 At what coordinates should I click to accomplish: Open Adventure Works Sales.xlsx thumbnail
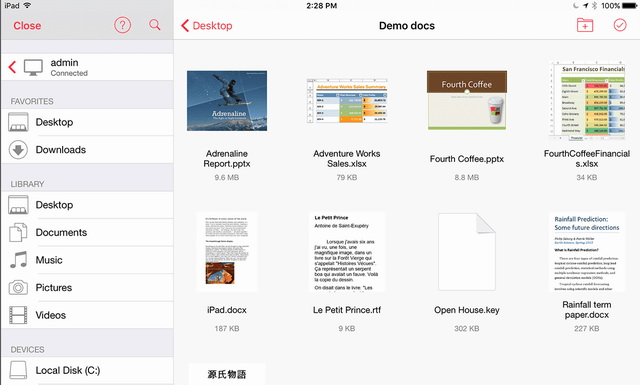(347, 101)
